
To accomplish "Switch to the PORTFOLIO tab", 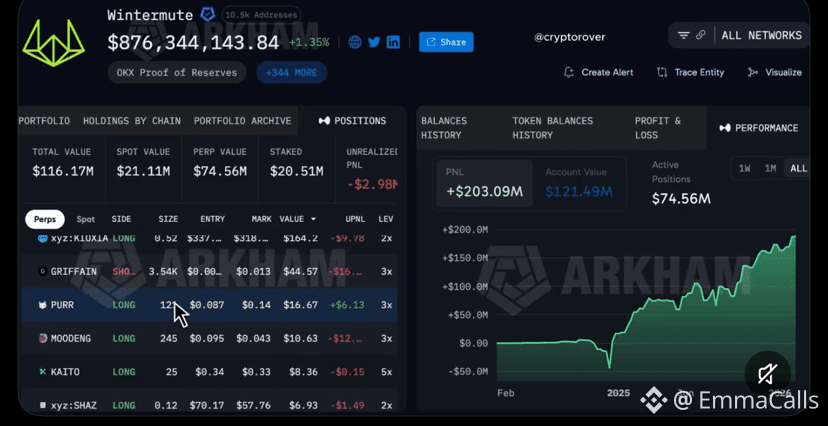I will tap(44, 121).
